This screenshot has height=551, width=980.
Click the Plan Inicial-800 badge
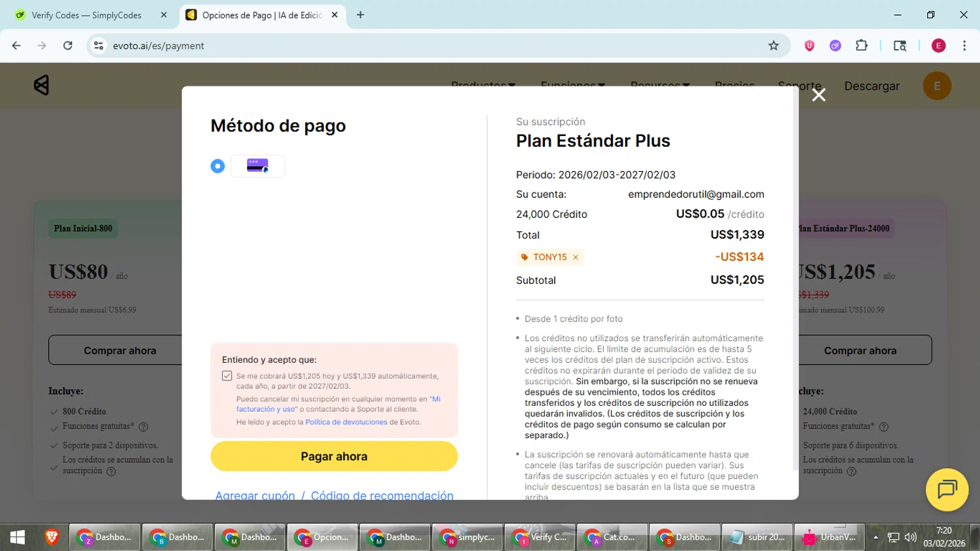pos(83,229)
